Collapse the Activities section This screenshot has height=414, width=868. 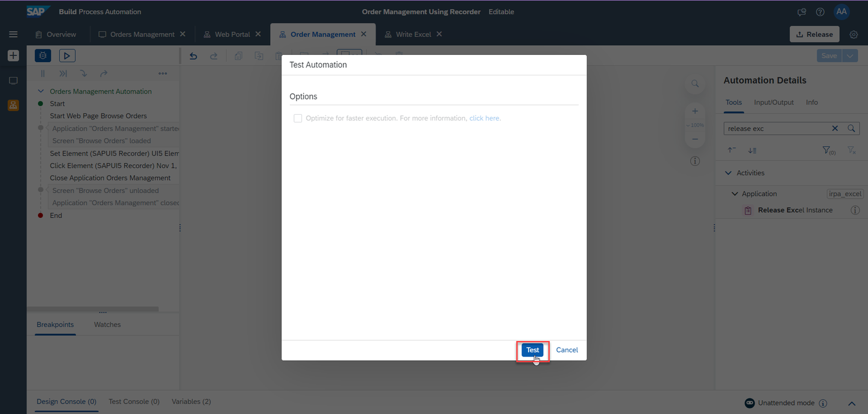728,173
